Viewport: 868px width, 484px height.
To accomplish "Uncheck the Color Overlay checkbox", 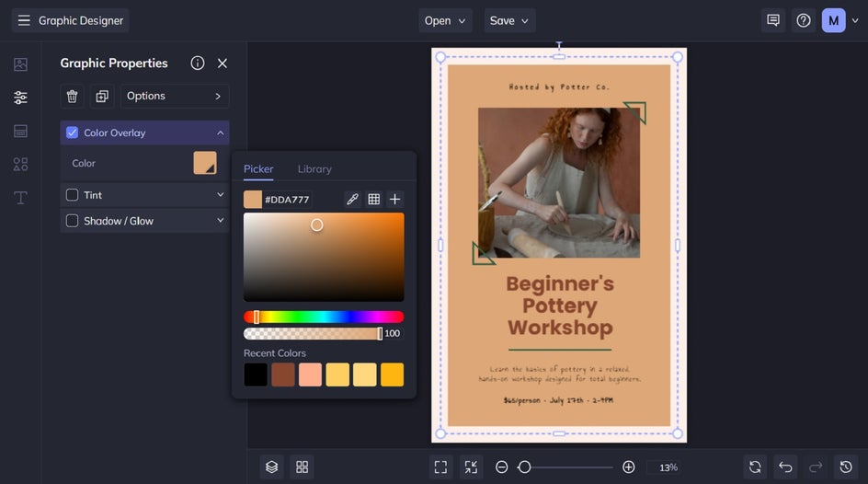I will (73, 133).
